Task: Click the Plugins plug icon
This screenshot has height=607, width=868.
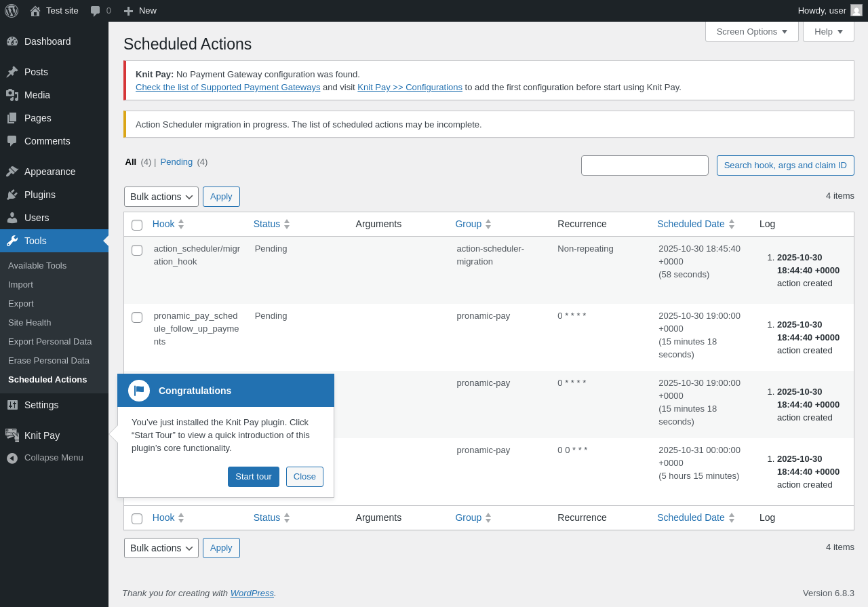Action: [x=12, y=195]
